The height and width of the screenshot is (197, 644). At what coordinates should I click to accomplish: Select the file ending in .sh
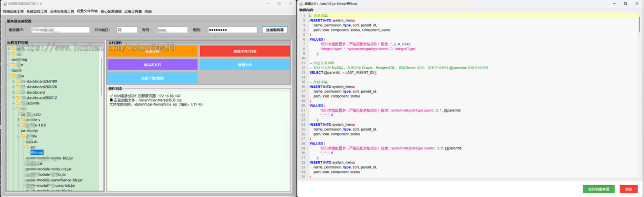point(31,141)
